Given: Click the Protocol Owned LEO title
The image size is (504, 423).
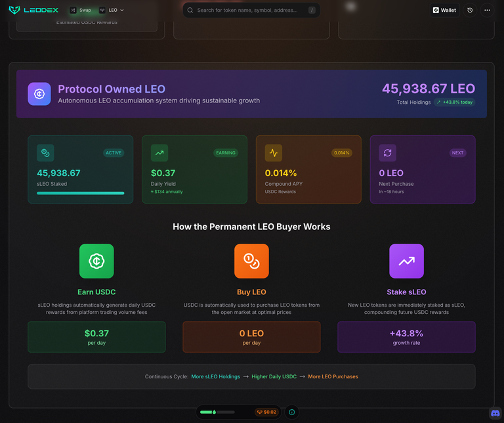Looking at the screenshot, I should [112, 89].
